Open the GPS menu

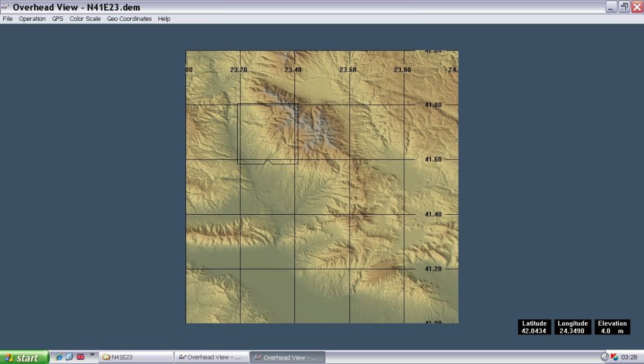pos(58,19)
